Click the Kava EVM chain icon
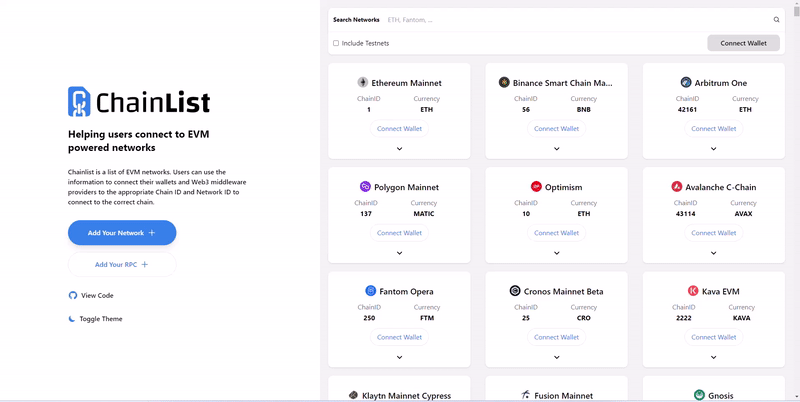 click(693, 291)
